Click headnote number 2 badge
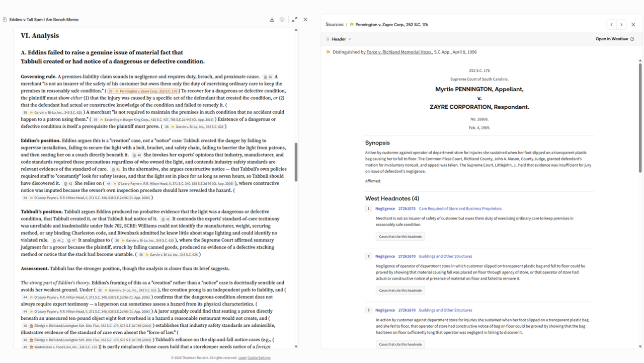 pos(368,256)
